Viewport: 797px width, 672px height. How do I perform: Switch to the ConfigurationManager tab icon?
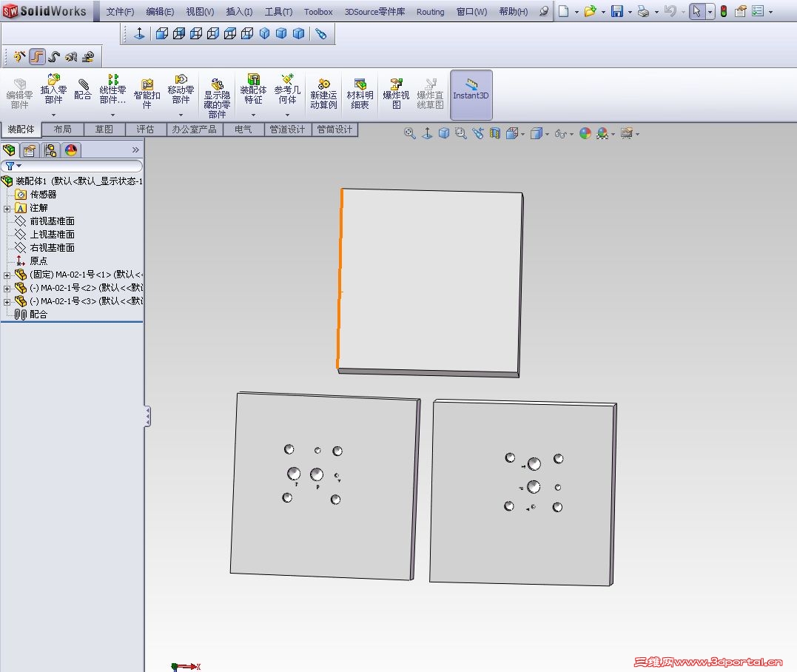coord(50,150)
